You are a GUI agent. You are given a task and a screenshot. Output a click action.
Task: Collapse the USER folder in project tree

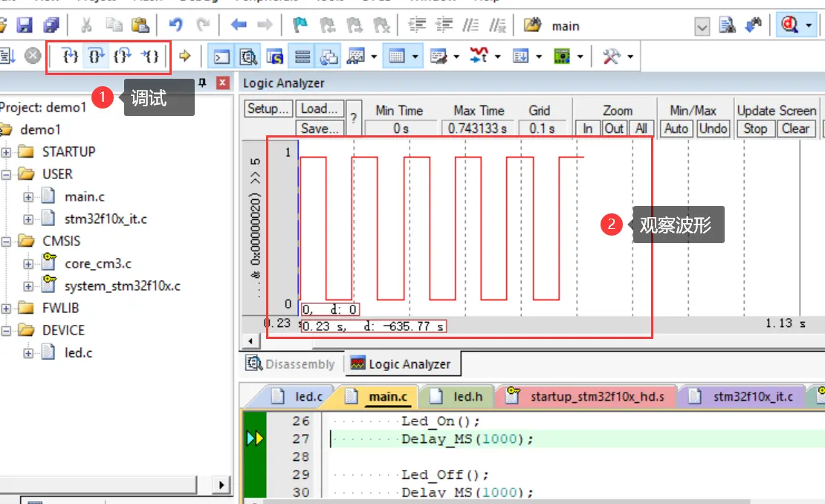6,175
